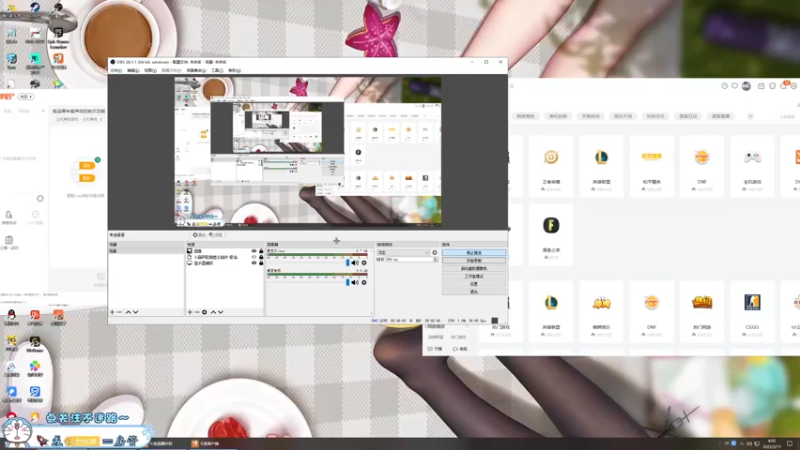Move source down in OBS Sources panel
The height and width of the screenshot is (450, 800).
click(x=220, y=312)
